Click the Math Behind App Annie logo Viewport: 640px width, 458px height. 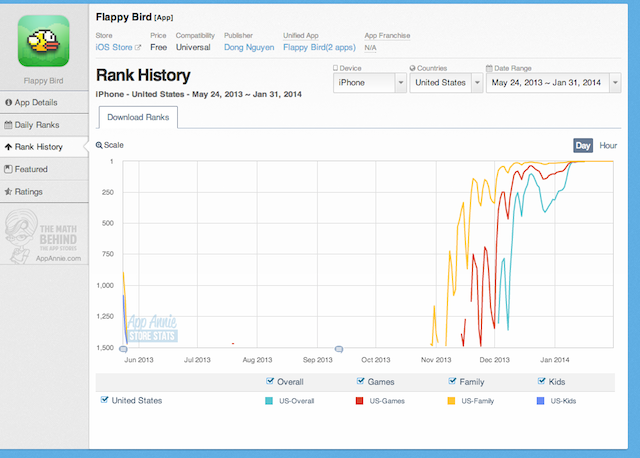coord(43,238)
